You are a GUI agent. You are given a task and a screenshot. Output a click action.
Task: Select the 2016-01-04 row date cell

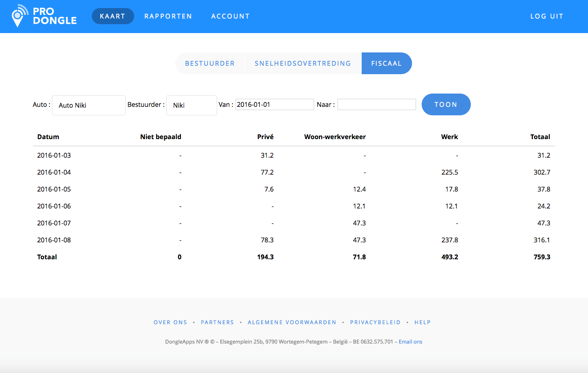point(54,172)
